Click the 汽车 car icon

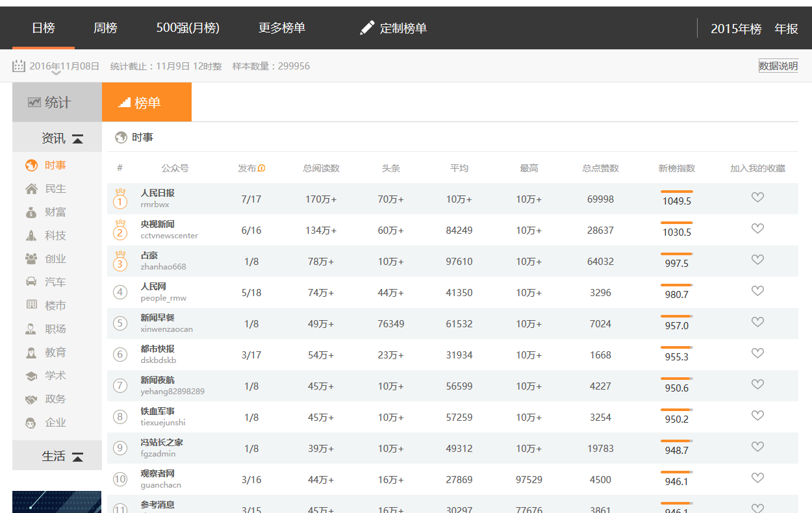(31, 282)
